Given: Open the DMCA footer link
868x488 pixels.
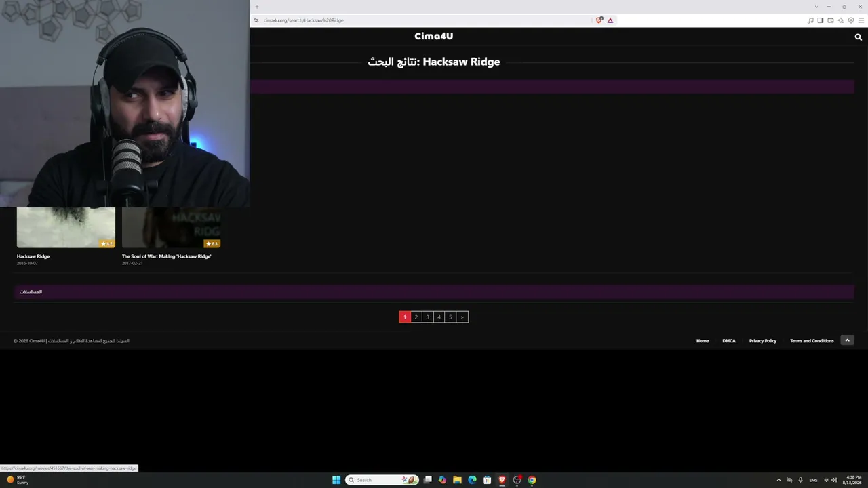Looking at the screenshot, I should click(729, 341).
